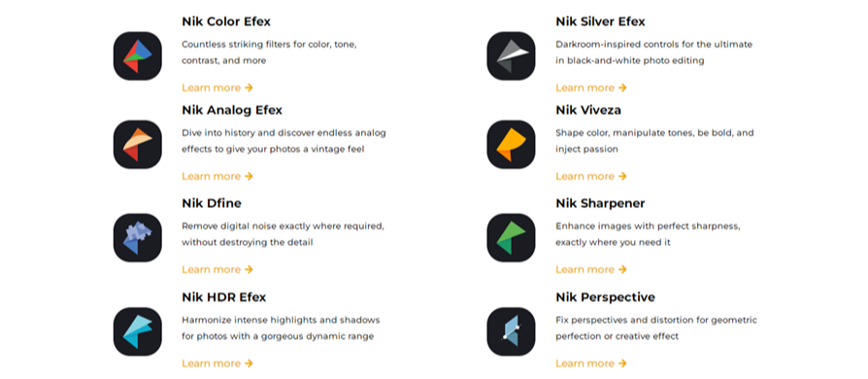The image size is (868, 379).
Task: Click the green Nik Sharpener icon
Action: pyautogui.click(x=511, y=238)
